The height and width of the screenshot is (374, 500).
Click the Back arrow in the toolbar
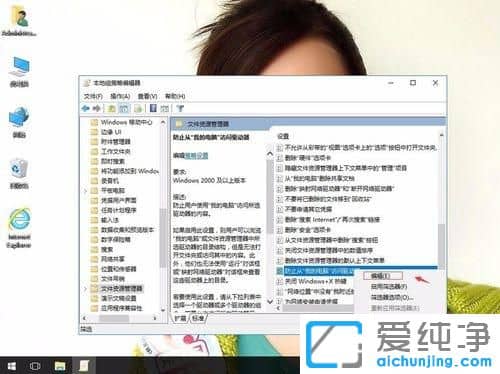(86, 108)
